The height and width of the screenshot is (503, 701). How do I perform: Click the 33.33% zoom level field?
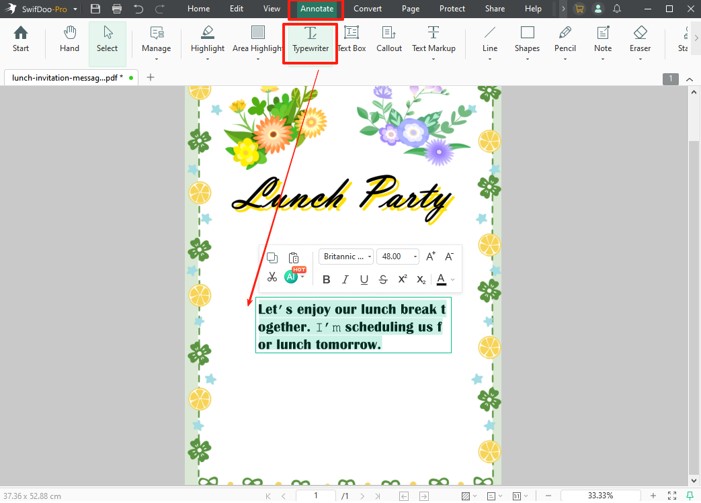(600, 495)
